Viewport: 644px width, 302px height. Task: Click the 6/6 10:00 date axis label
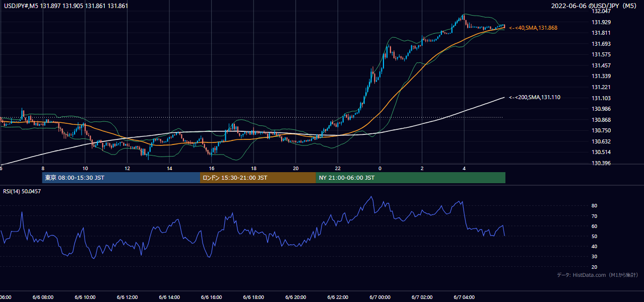pyautogui.click(x=85, y=297)
